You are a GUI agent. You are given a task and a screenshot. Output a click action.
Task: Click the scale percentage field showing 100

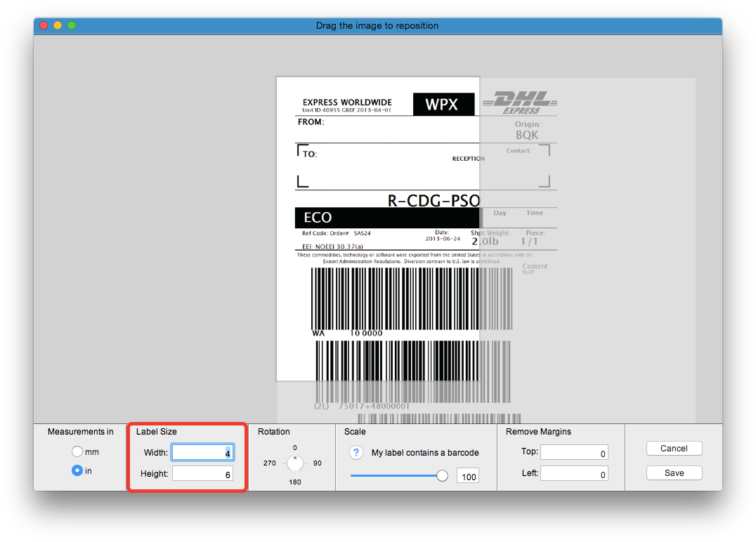tap(468, 477)
